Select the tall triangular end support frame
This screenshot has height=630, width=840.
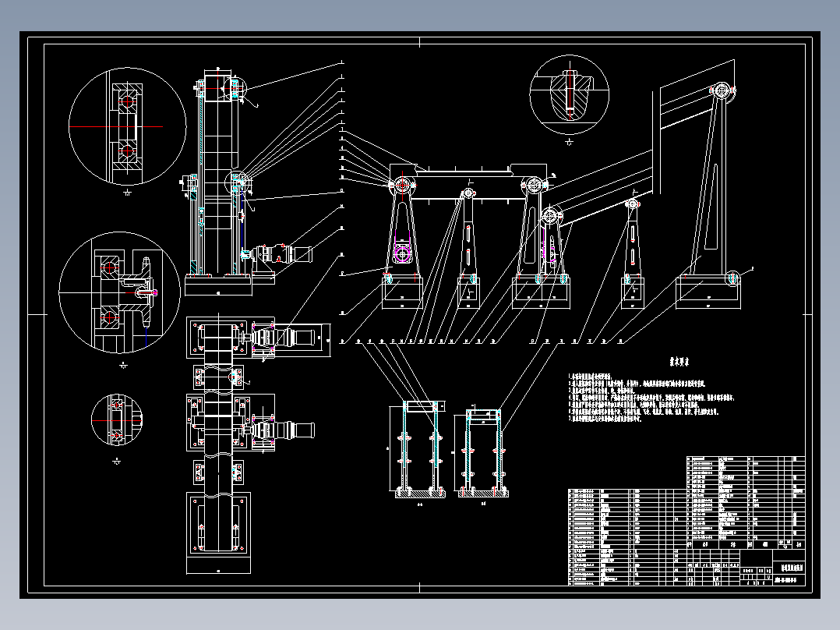(708, 182)
